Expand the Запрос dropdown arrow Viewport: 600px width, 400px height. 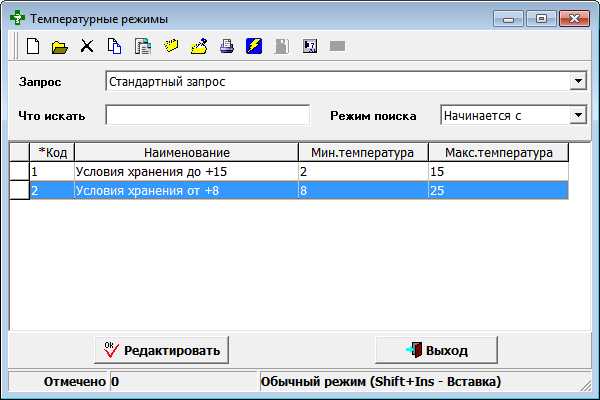(x=578, y=81)
